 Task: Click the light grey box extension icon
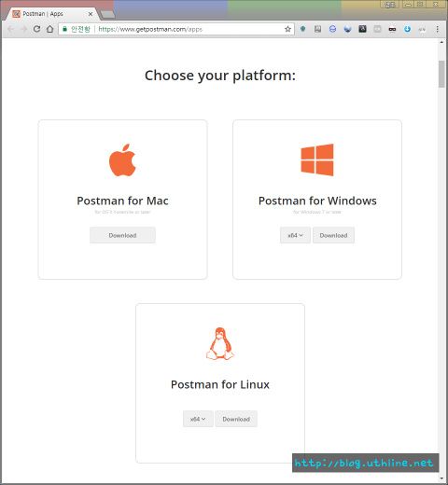coord(377,29)
